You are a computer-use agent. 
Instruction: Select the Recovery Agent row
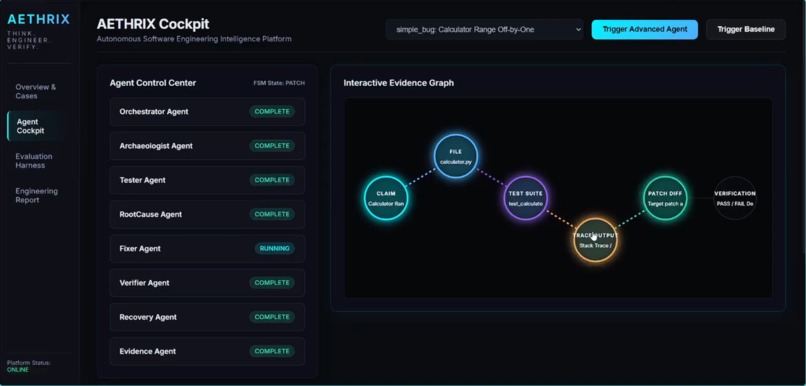[207, 317]
